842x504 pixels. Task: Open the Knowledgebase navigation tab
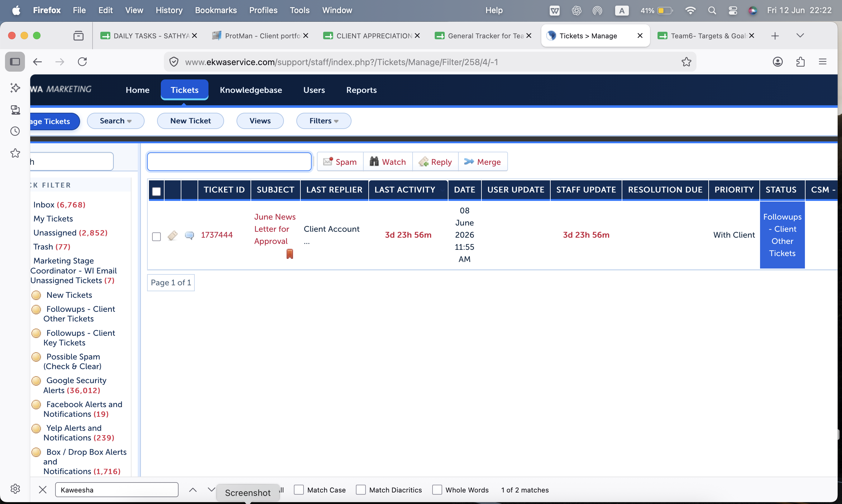[x=251, y=90]
